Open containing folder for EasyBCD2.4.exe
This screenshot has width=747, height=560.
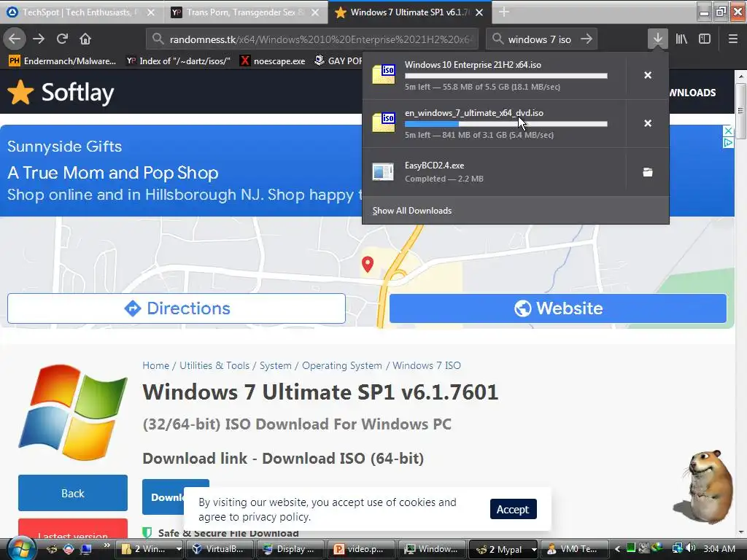[x=648, y=172]
